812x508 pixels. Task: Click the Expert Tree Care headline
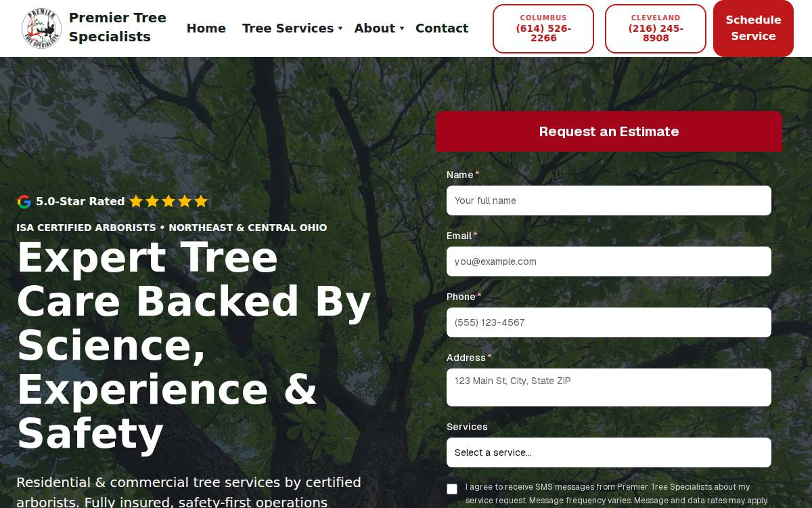click(194, 345)
